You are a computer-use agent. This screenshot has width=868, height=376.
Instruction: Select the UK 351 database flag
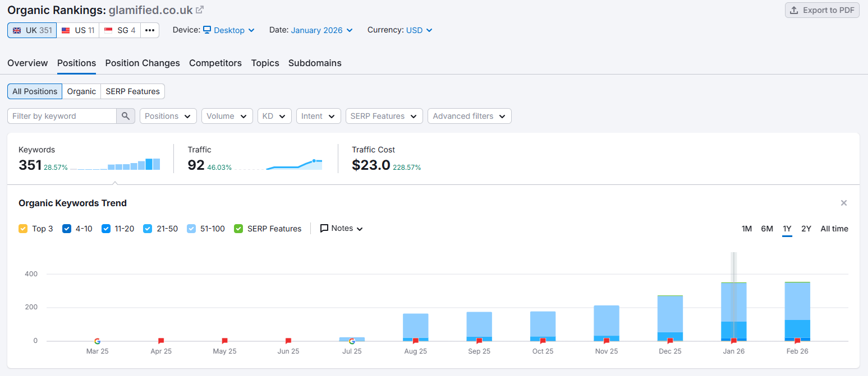tap(32, 30)
